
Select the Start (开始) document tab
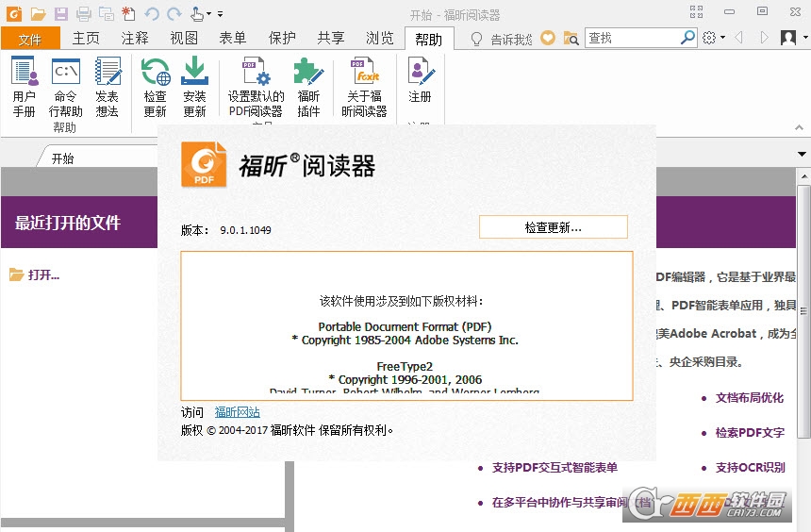[x=63, y=158]
